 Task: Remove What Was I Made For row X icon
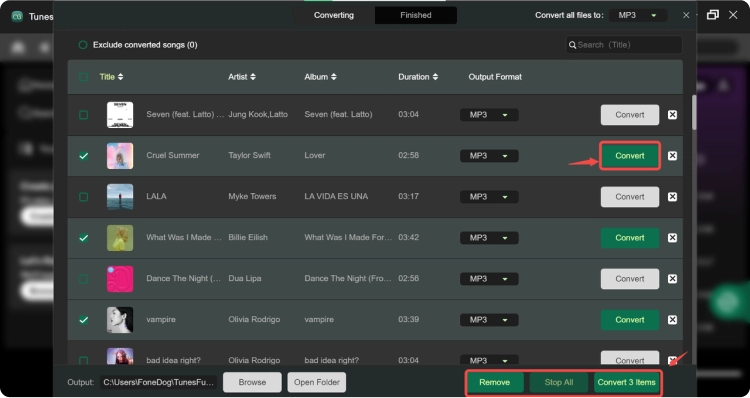(672, 238)
